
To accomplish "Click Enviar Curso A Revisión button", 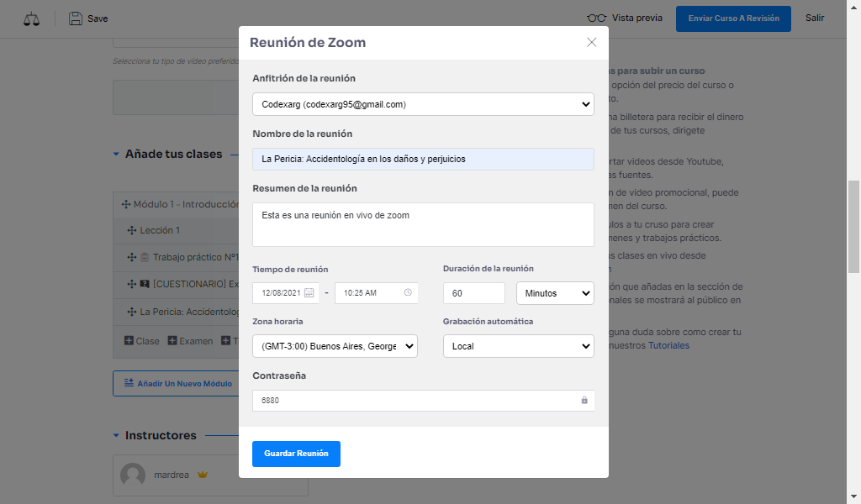I will [733, 18].
